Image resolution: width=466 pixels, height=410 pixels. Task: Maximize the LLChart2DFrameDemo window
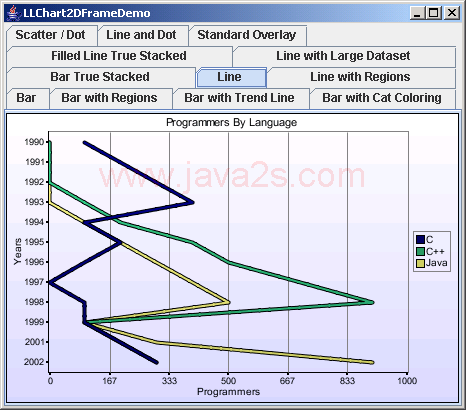point(434,13)
